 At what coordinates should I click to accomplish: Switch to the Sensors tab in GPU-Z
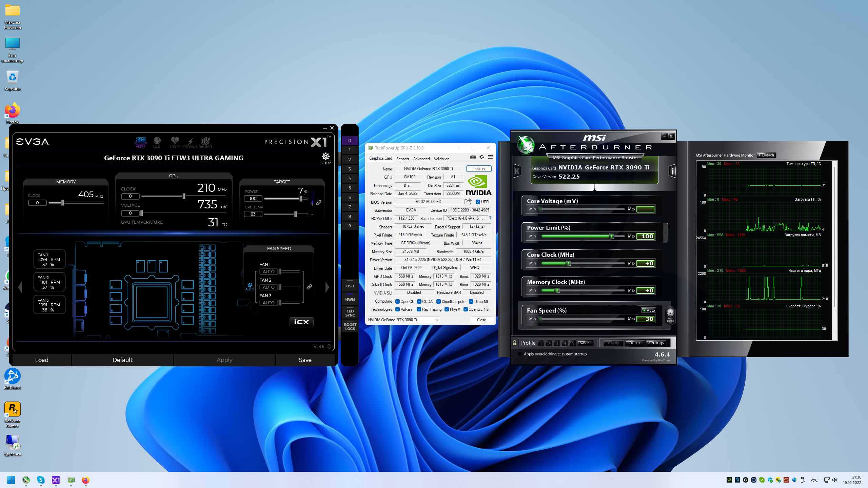point(402,159)
